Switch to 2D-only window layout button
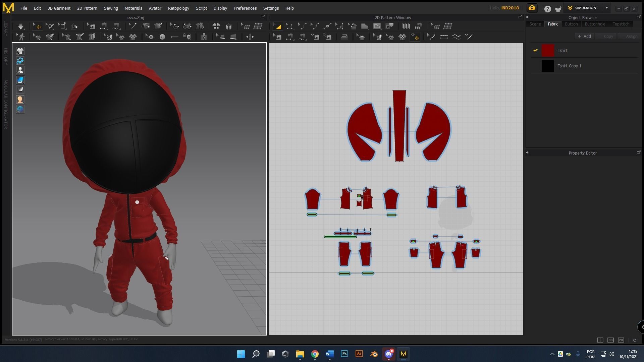The width and height of the screenshot is (644, 362). (621, 340)
